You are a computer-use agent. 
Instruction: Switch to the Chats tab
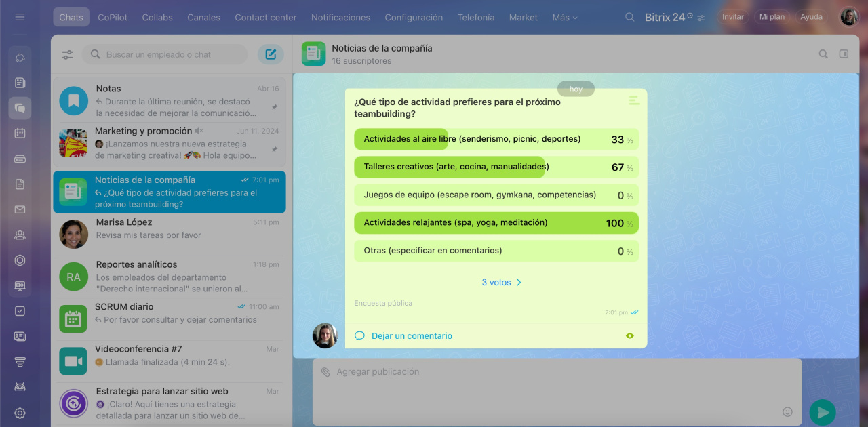71,17
